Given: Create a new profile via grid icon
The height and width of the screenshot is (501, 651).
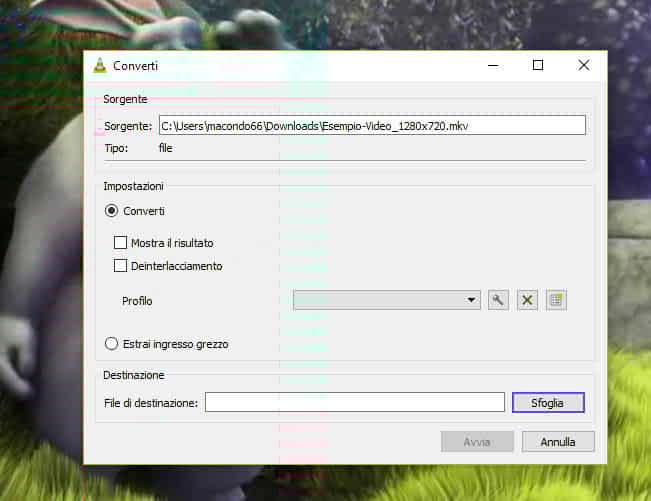Looking at the screenshot, I should tap(556, 300).
